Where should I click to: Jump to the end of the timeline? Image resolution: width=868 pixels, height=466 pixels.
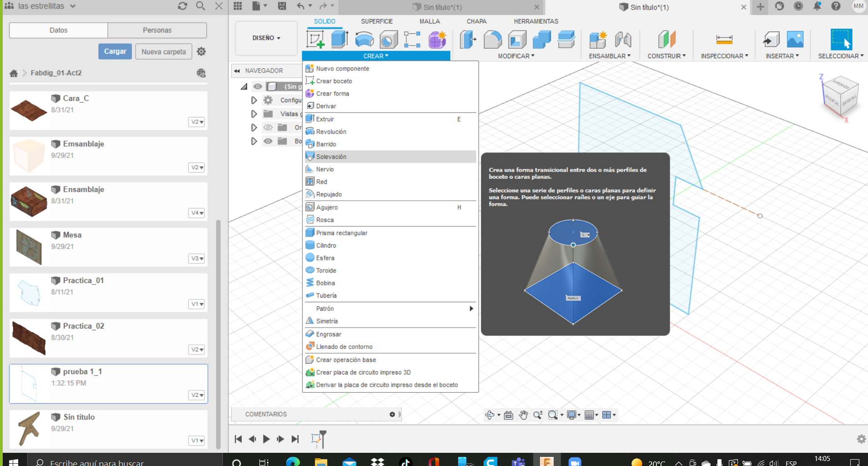pyautogui.click(x=295, y=439)
